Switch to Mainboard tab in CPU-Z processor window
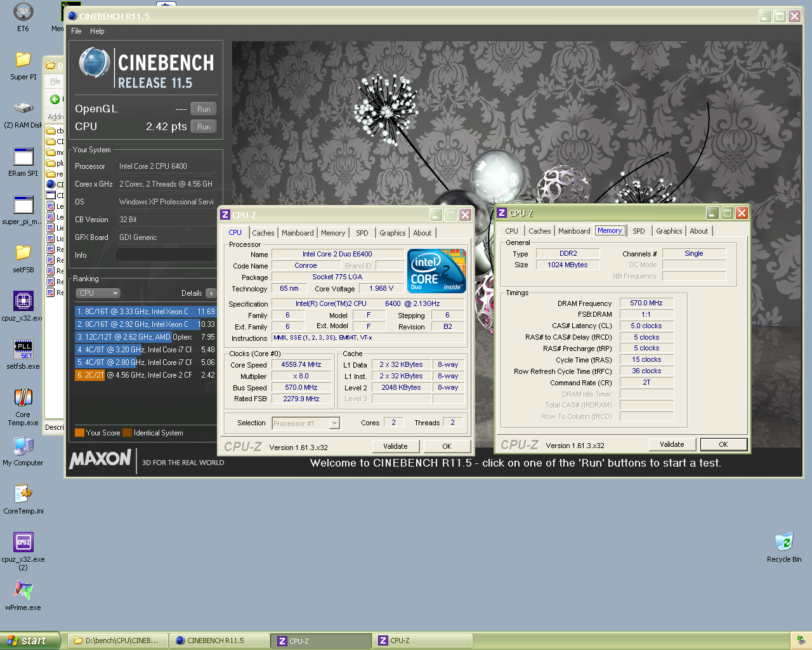 tap(298, 233)
